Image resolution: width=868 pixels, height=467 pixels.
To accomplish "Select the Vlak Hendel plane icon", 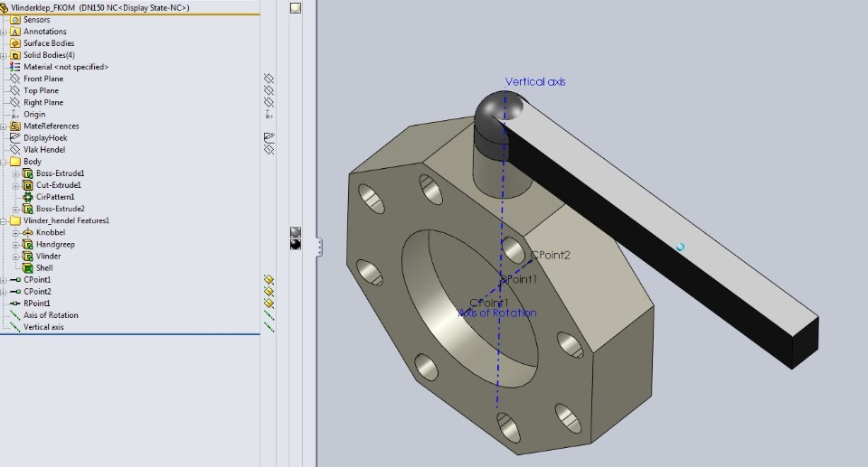I will click(15, 149).
